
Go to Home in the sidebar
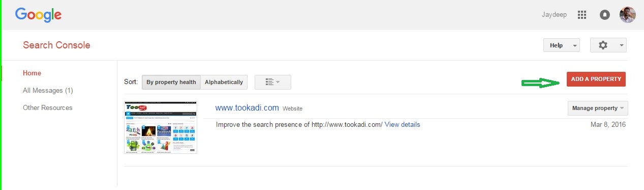32,73
